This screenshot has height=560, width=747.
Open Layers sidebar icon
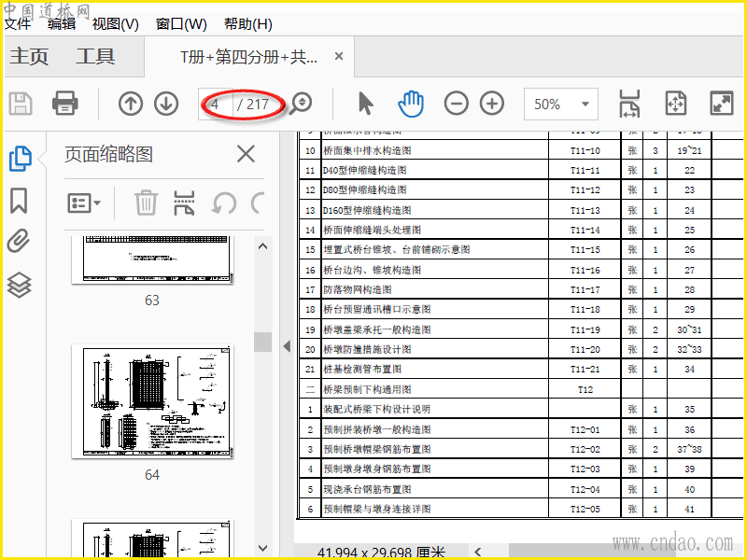pyautogui.click(x=19, y=286)
